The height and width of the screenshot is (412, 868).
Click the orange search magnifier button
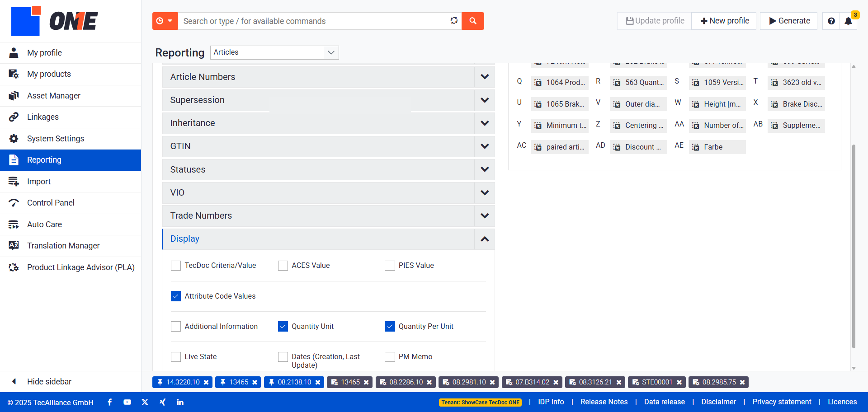(472, 21)
